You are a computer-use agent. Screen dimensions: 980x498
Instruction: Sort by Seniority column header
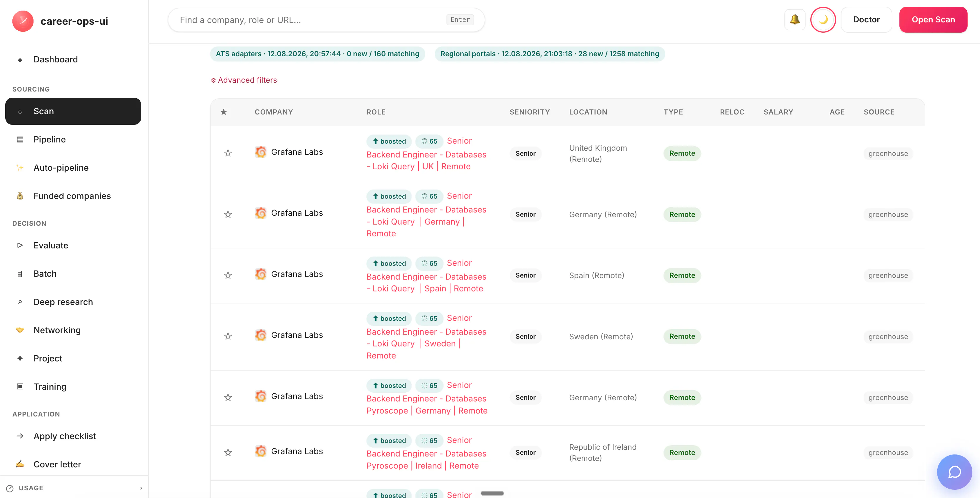530,112
